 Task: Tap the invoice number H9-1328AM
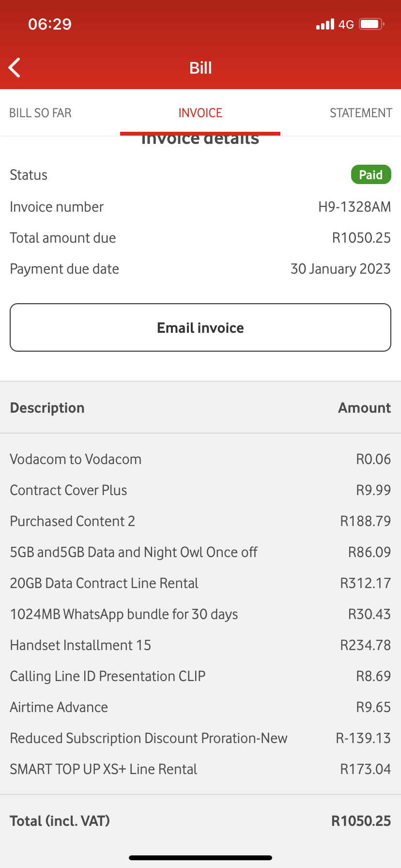(354, 207)
